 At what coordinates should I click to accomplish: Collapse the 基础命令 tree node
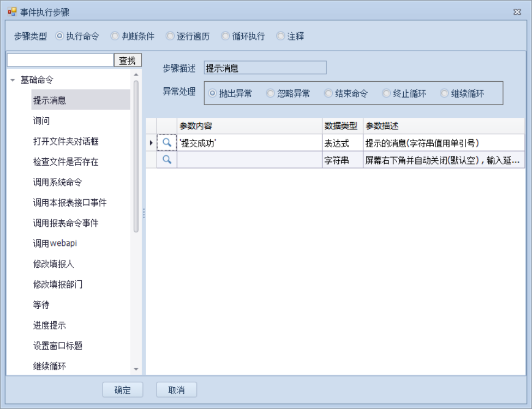[x=13, y=80]
